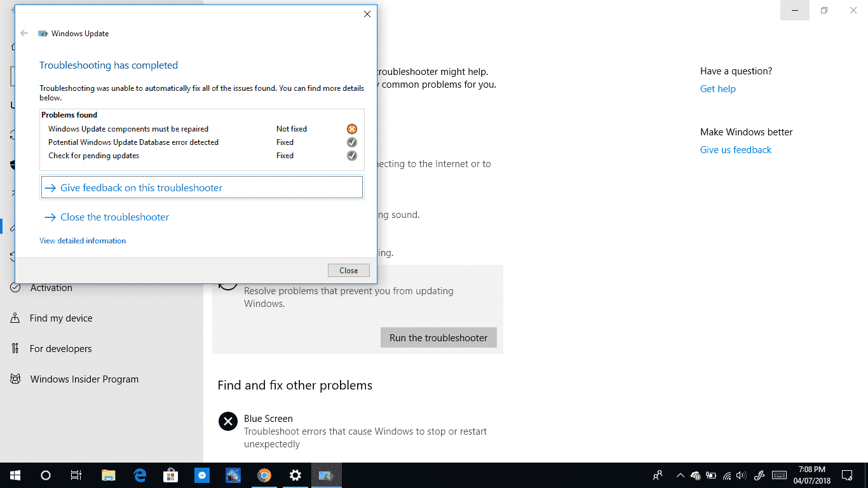Open Microsoft Store from taskbar

click(x=171, y=475)
